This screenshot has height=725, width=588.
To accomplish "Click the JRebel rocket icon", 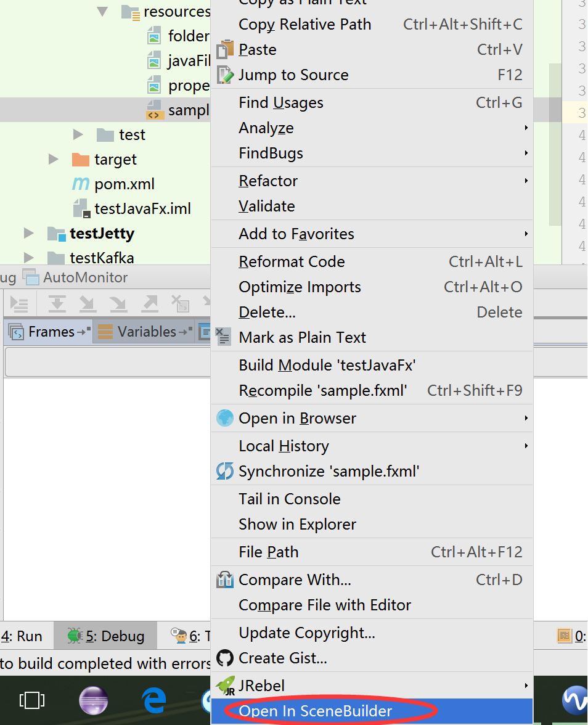I will coord(225,686).
